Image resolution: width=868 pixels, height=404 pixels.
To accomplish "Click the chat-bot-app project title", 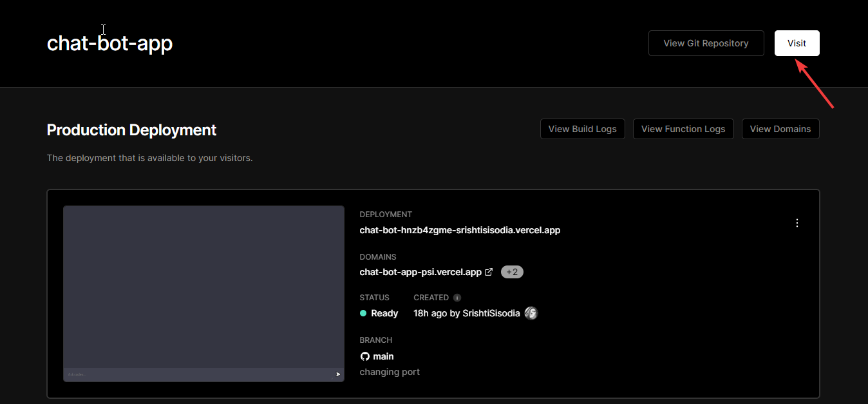I will 109,43.
